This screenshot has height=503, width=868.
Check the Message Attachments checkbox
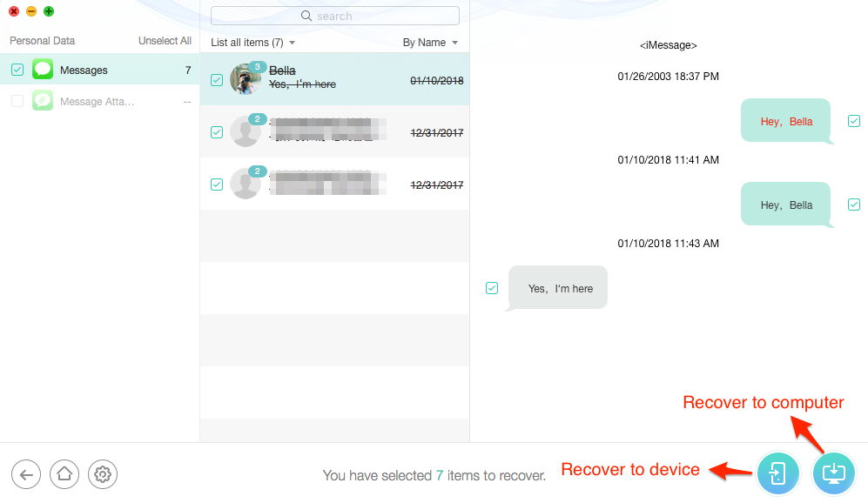tap(17, 101)
